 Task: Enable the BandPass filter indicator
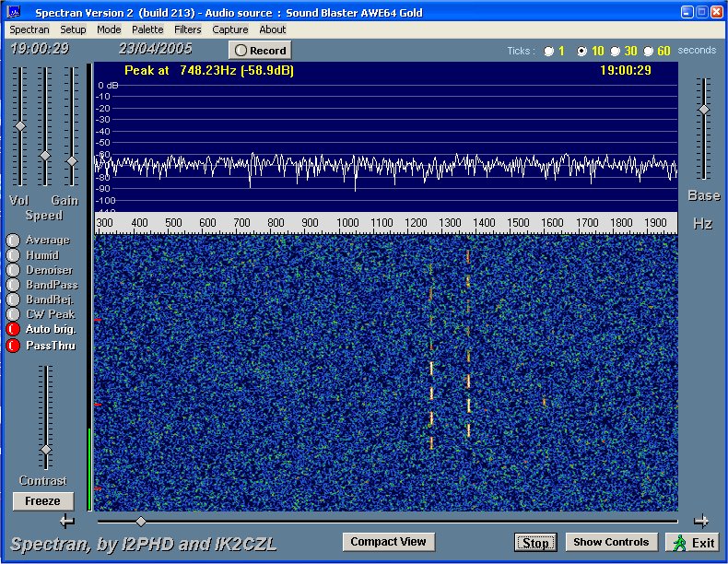pyautogui.click(x=13, y=285)
